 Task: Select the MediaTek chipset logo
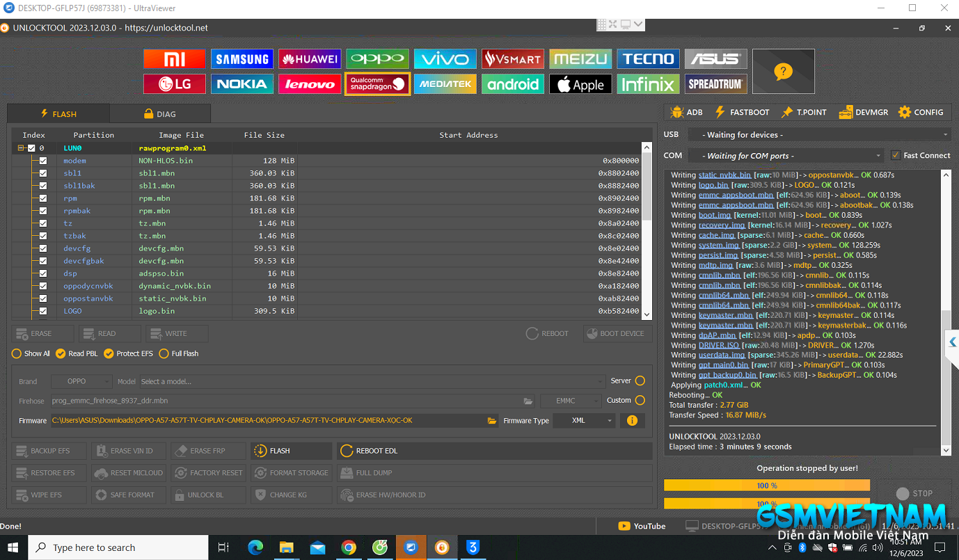click(x=445, y=84)
